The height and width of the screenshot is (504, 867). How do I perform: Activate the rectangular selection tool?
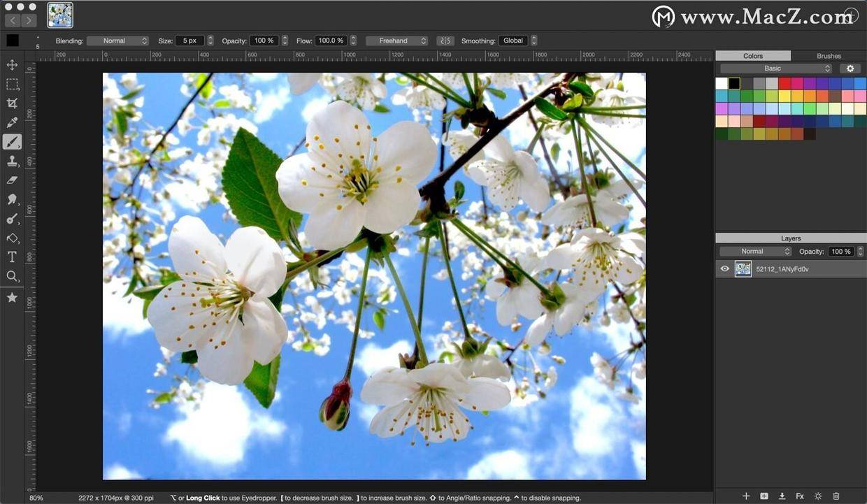(12, 84)
